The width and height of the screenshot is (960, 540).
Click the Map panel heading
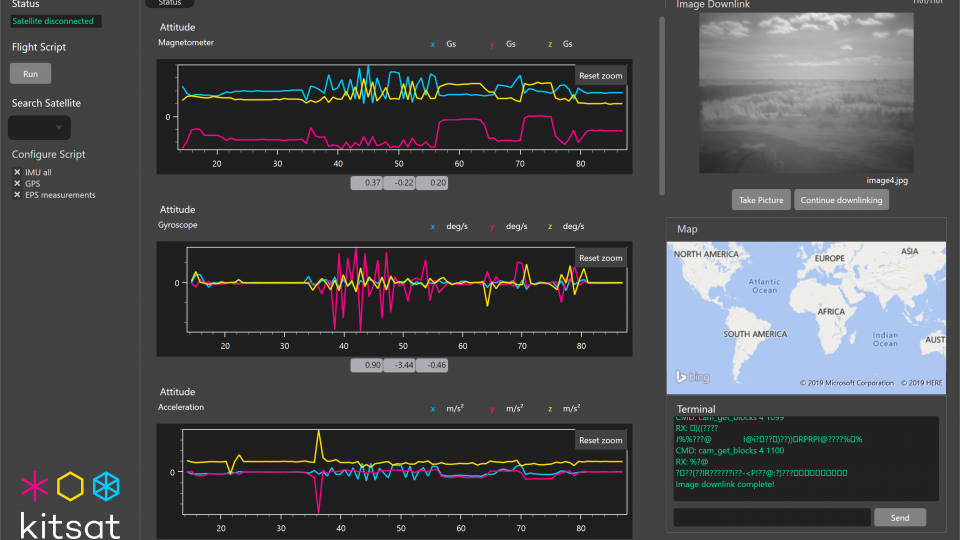click(687, 229)
